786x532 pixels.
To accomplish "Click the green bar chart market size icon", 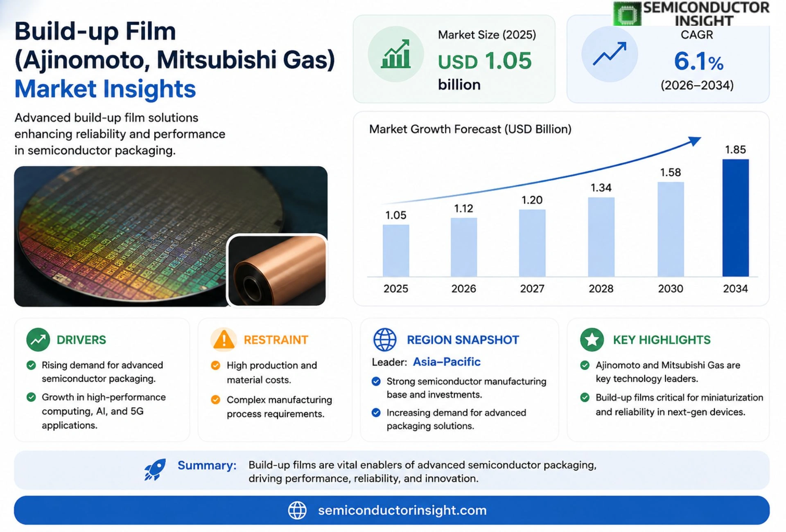I will [x=395, y=54].
